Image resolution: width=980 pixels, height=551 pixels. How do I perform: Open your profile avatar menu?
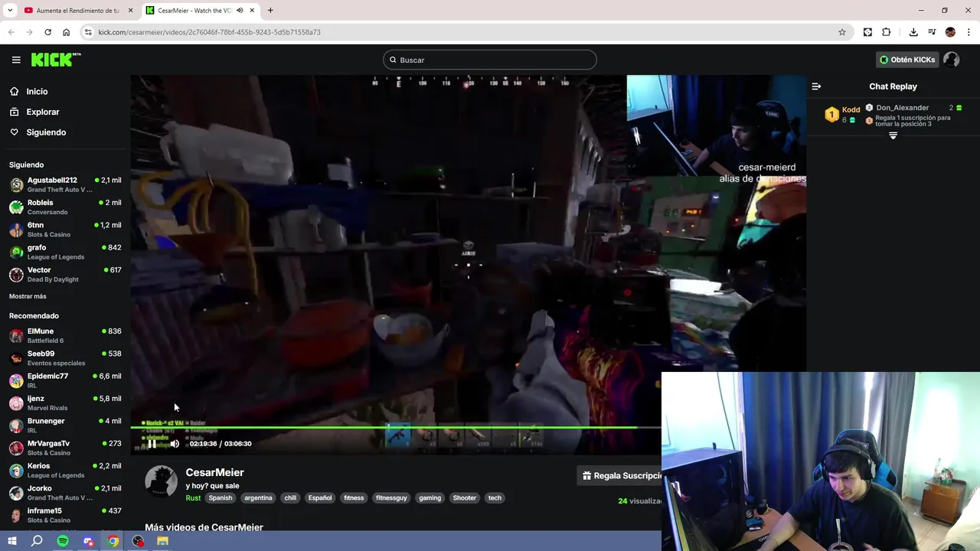click(951, 60)
